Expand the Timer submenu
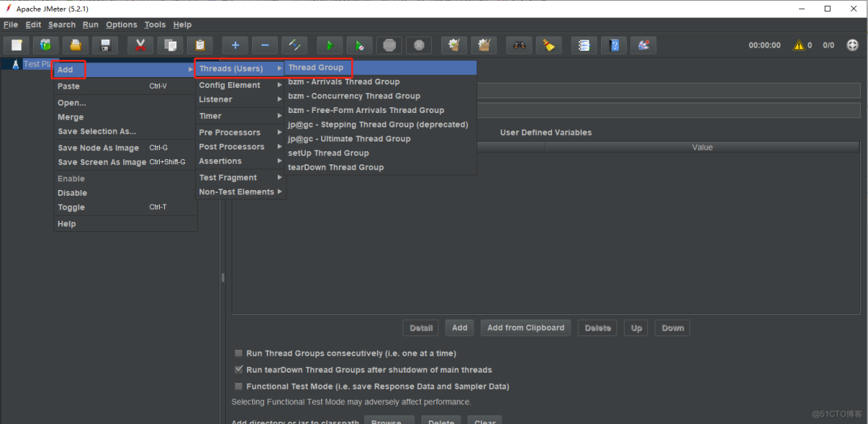Viewport: 868px width, 424px height. point(210,115)
